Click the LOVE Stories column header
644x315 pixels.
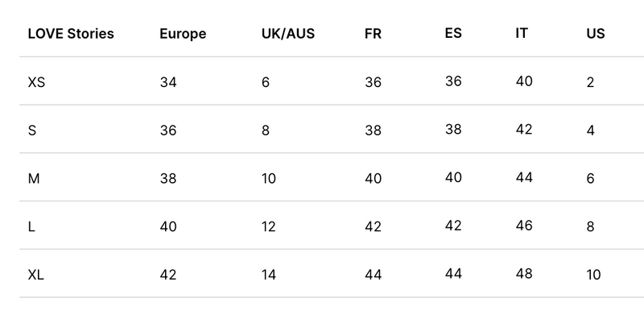point(71,33)
